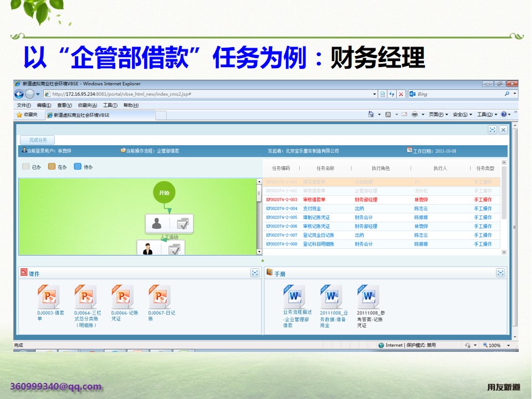The height and width of the screenshot is (399, 532).
Task: Click the Favorites star icon
Action: [x=19, y=115]
